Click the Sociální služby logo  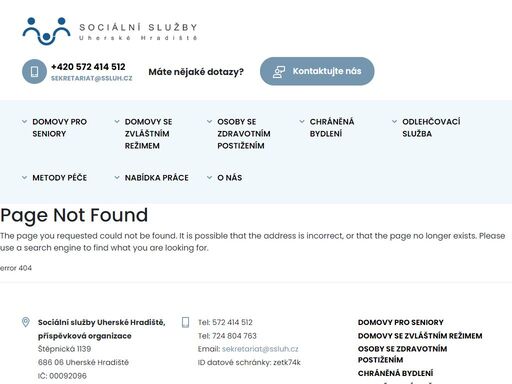pyautogui.click(x=110, y=31)
